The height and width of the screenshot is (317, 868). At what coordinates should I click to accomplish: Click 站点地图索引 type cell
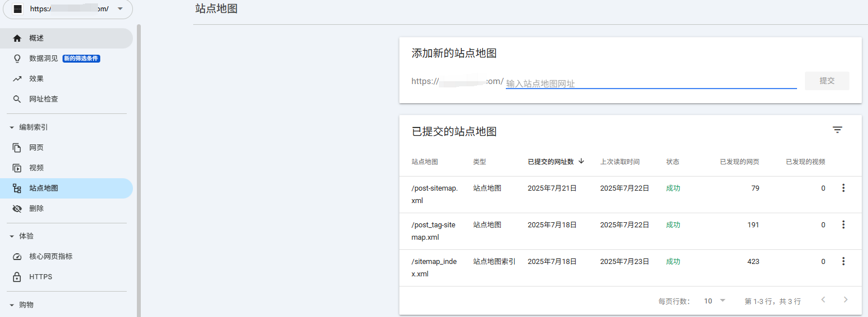click(495, 262)
